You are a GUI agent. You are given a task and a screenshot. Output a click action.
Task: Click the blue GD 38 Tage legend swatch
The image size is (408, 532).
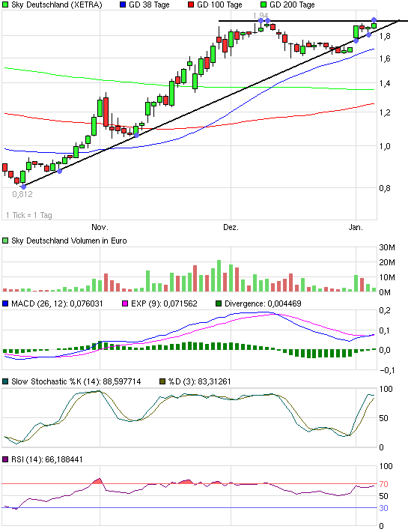(123, 5)
